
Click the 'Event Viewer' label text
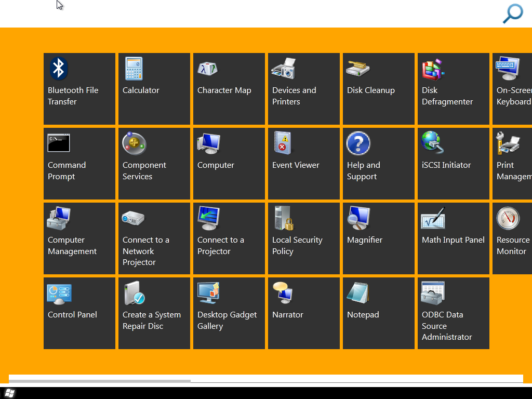pyautogui.click(x=296, y=165)
